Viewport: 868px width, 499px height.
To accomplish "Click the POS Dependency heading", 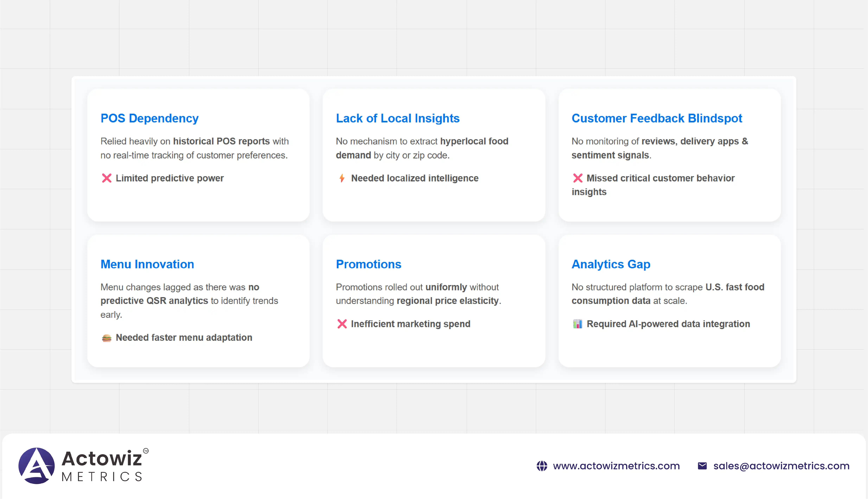I will [x=149, y=118].
